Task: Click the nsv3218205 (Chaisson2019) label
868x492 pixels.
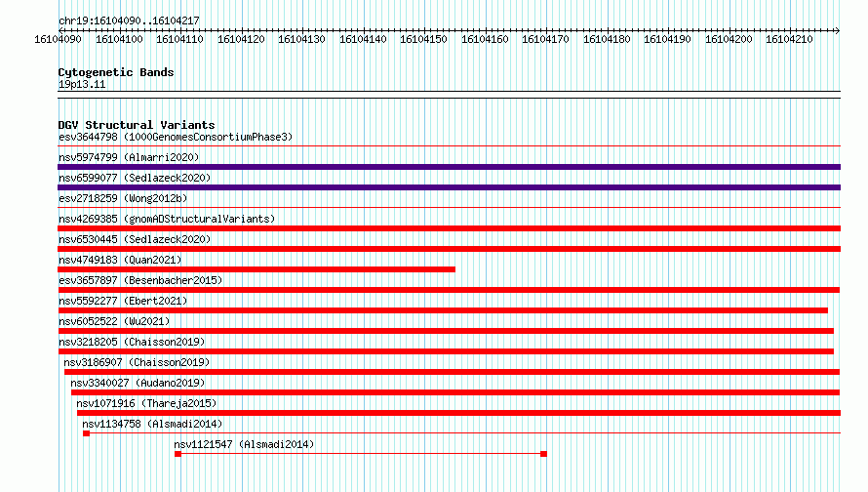Action: pos(132,342)
